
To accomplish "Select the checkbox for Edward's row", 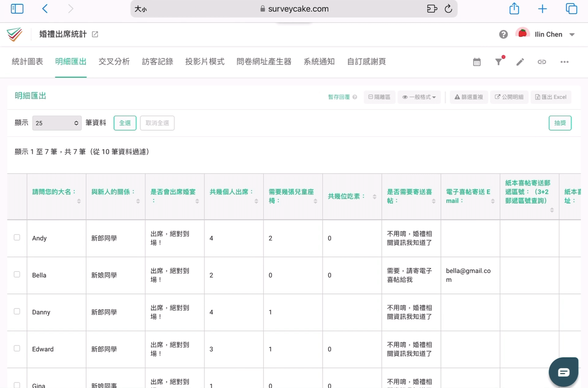I will (17, 348).
